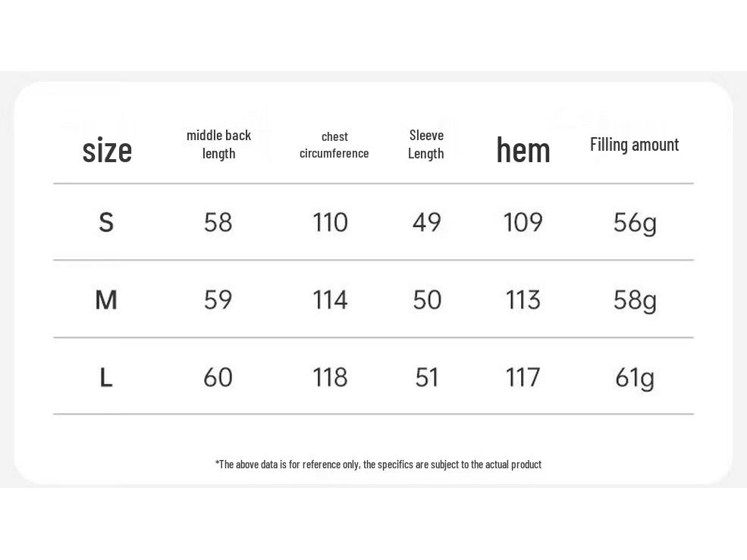This screenshot has width=747, height=560.
Task: Select the chest value 114 for M
Action: pos(330,300)
